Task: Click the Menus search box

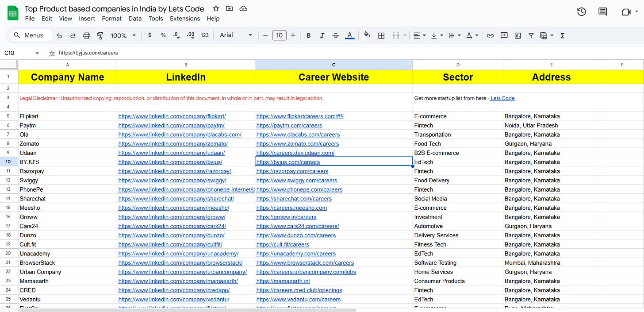Action: pyautogui.click(x=30, y=35)
